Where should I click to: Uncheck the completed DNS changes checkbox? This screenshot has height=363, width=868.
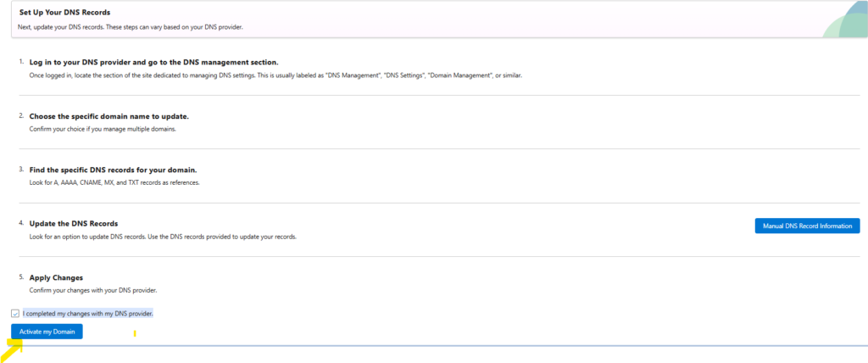15,314
